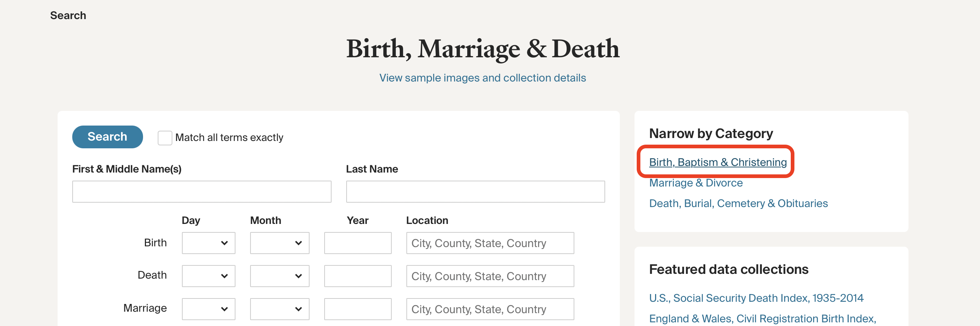Click the First & Middle Name(s) field
The width and height of the screenshot is (980, 326).
pyautogui.click(x=202, y=192)
